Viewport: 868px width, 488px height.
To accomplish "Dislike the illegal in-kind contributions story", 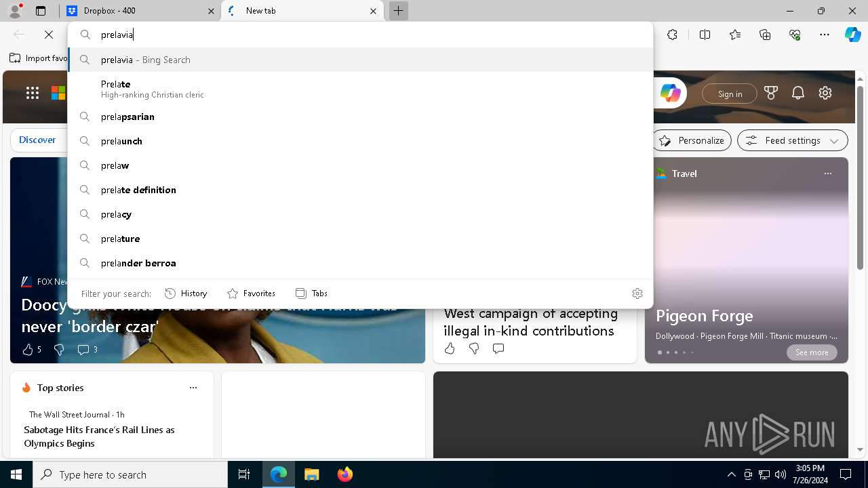I will tap(474, 348).
